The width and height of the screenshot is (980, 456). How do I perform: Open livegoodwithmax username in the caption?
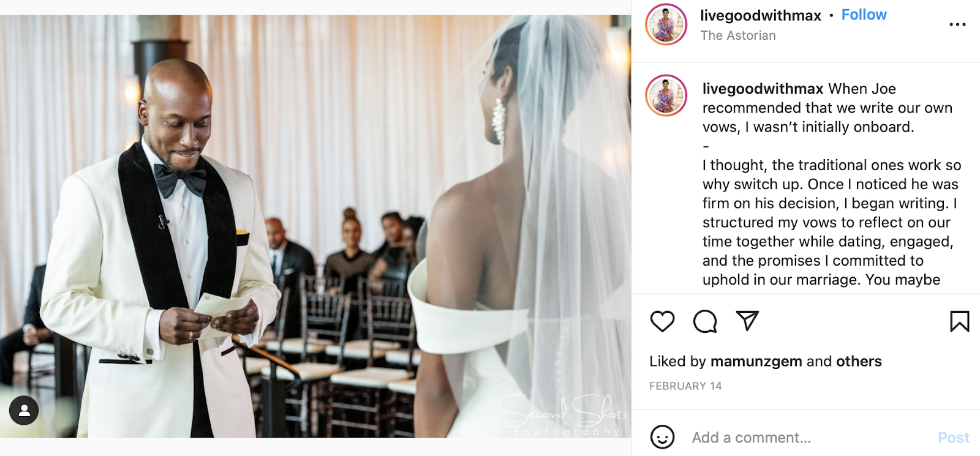[763, 89]
